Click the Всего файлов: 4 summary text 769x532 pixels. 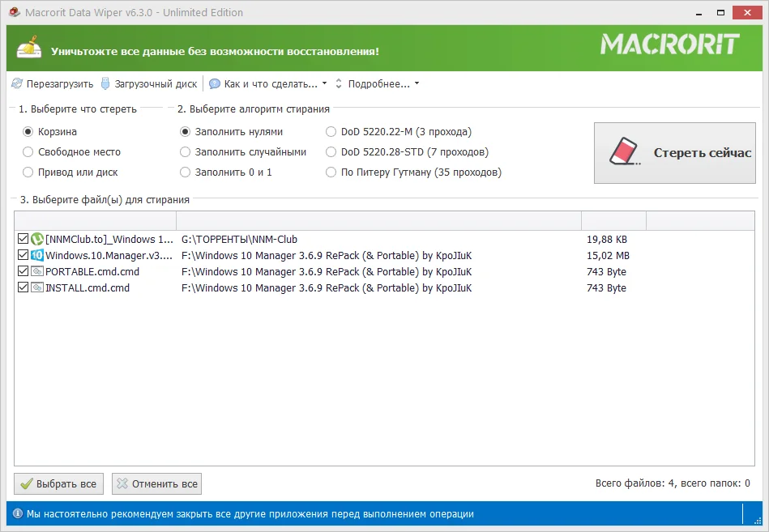point(673,483)
